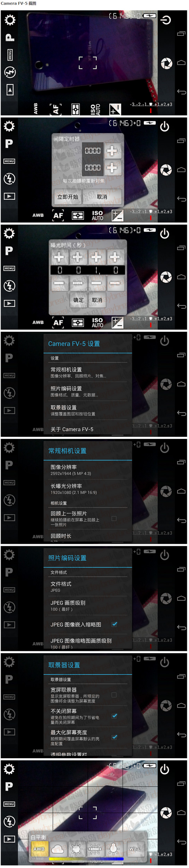
Task: Choose the cloudy white balance icon
Action: tap(58, 849)
